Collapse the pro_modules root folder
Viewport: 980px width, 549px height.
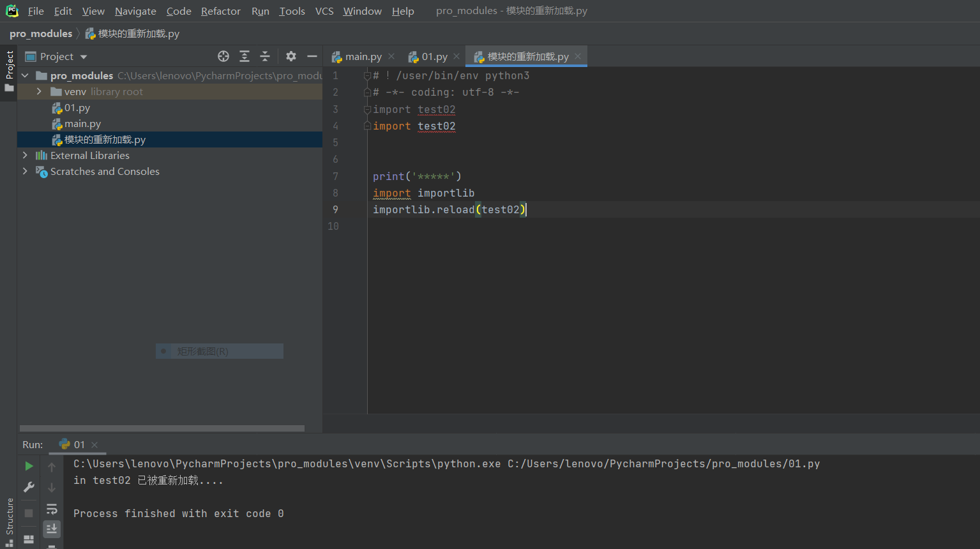click(25, 75)
